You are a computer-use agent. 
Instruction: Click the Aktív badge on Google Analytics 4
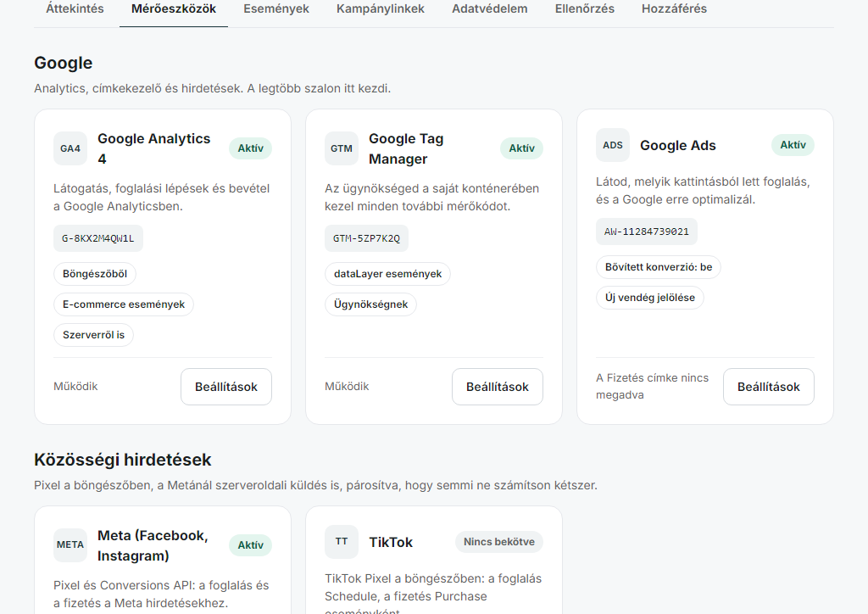[250, 148]
